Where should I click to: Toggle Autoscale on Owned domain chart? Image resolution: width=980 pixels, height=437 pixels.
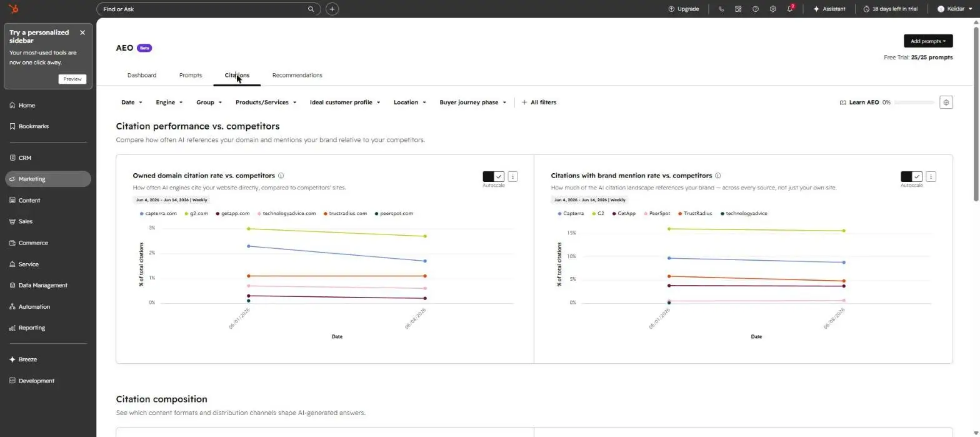[493, 177]
